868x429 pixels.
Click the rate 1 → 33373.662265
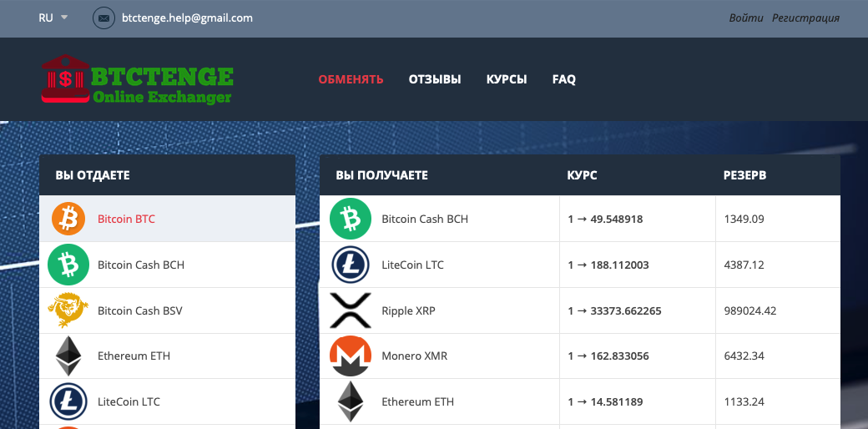(614, 311)
